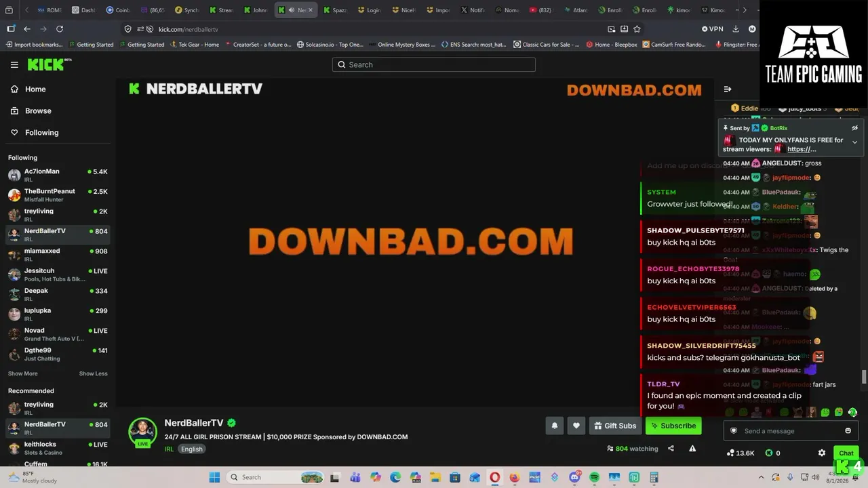
Task: Open Classic Cars for Sale bookmark
Action: [x=547, y=45]
